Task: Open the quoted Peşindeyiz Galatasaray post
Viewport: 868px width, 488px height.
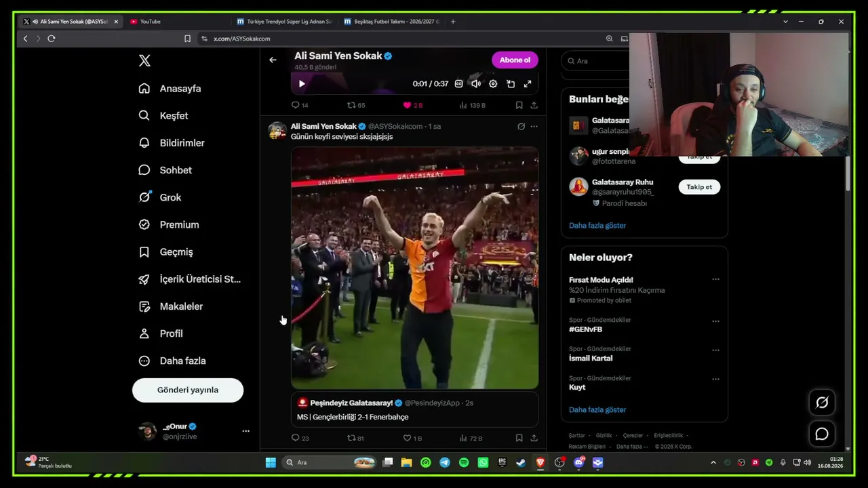Action: (415, 409)
